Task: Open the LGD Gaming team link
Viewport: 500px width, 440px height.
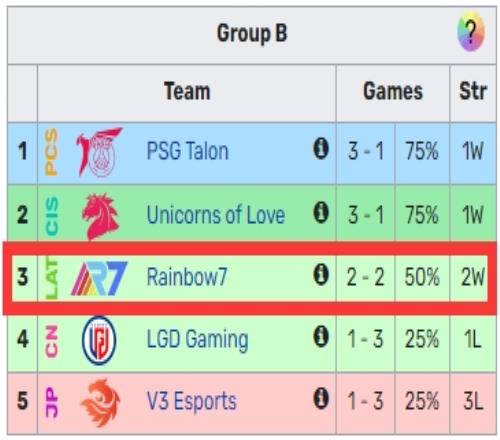Action: (x=197, y=340)
